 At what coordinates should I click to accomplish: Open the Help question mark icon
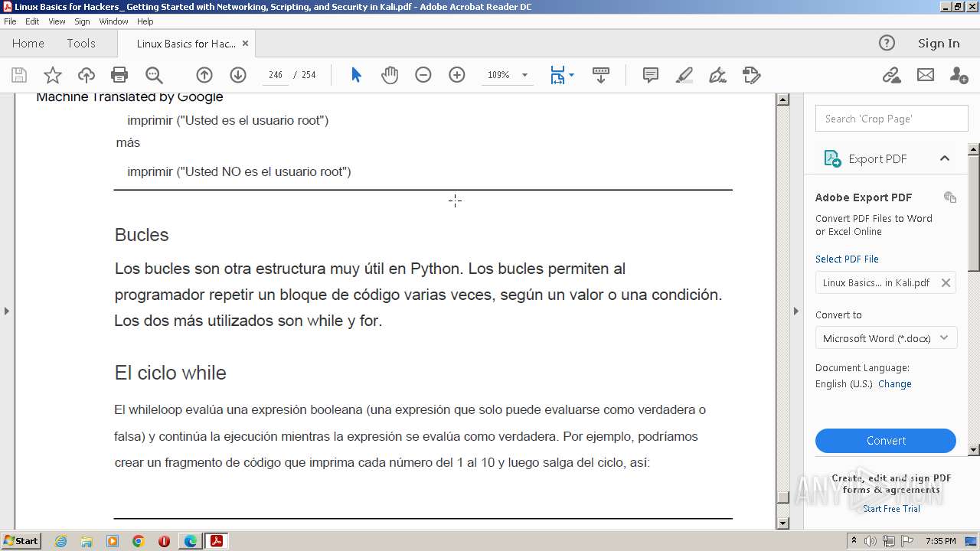(x=887, y=43)
